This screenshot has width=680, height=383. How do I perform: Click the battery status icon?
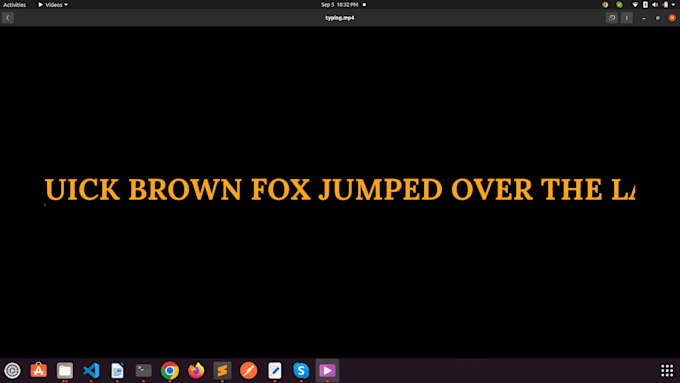(666, 5)
